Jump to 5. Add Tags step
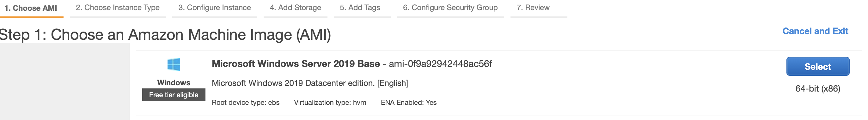This screenshot has width=868, height=120. (360, 8)
